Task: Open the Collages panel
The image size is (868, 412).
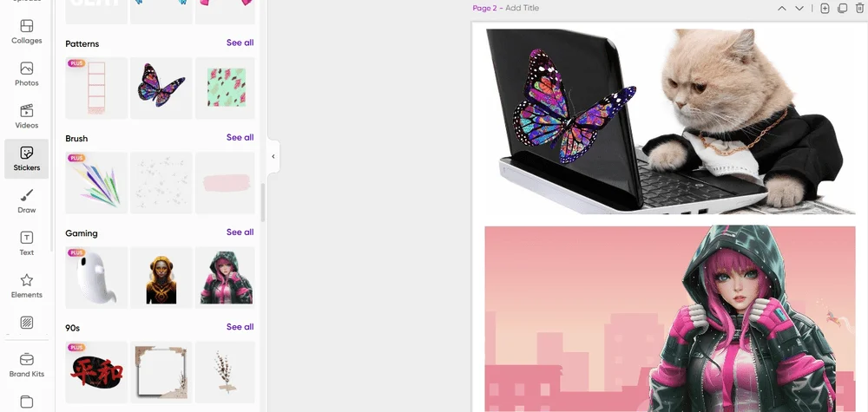Action: coord(27,31)
